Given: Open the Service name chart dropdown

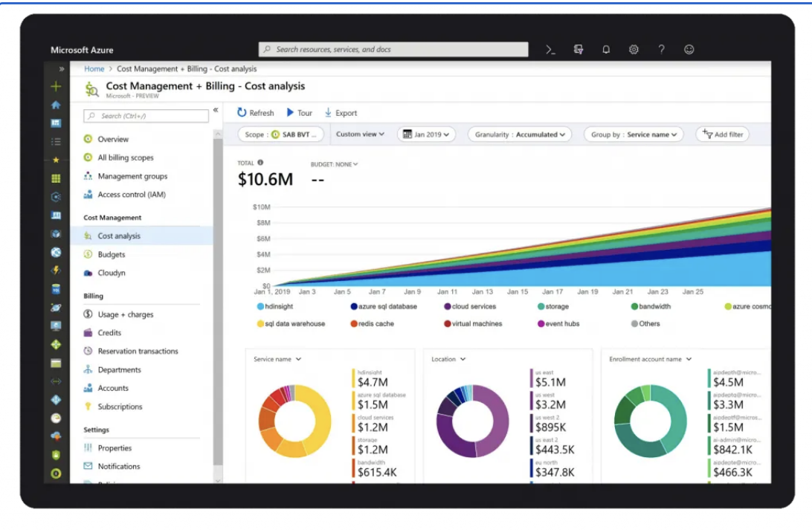Looking at the screenshot, I should point(277,359).
